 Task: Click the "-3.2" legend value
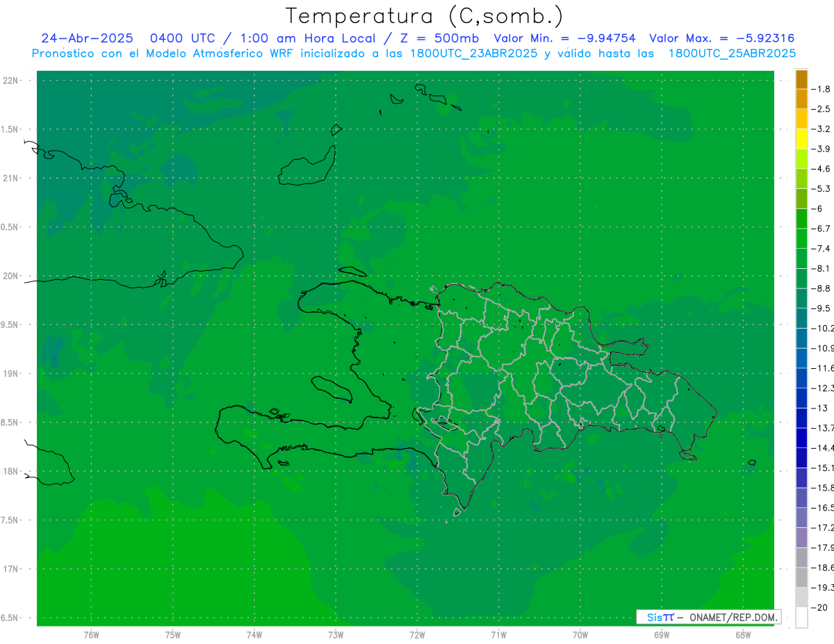point(822,129)
